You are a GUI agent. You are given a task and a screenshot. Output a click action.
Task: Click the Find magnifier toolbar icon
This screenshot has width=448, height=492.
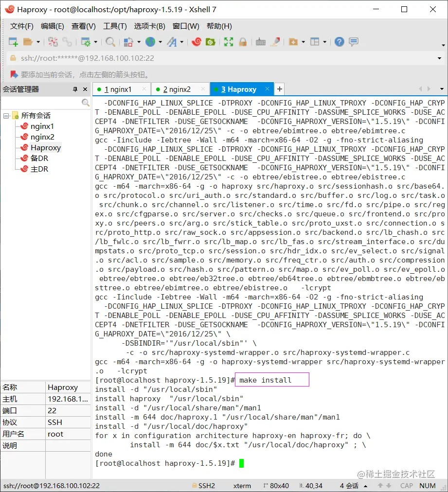[110, 42]
